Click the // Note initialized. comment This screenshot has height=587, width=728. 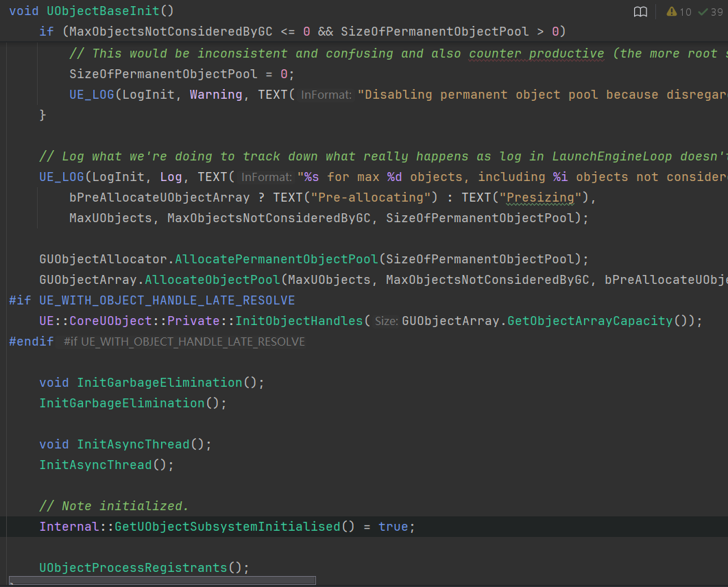pos(114,506)
